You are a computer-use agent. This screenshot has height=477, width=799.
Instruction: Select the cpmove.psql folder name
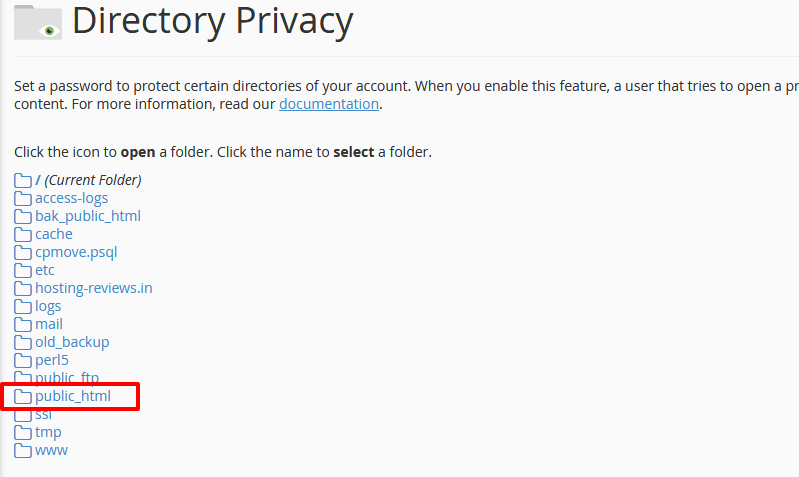click(76, 252)
